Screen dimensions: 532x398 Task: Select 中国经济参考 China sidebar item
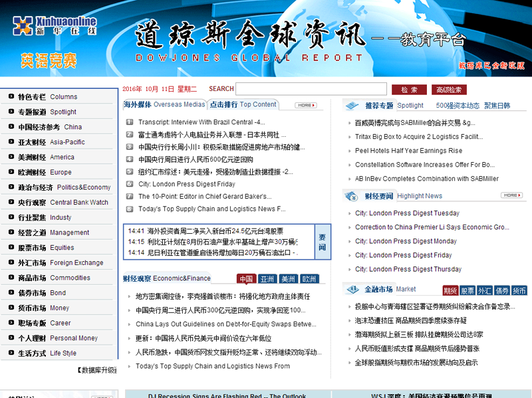click(50, 127)
